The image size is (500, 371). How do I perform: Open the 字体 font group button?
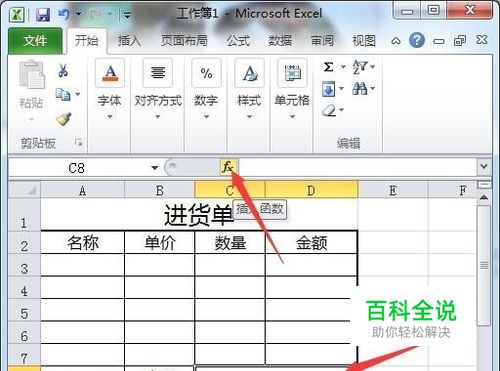click(x=110, y=89)
